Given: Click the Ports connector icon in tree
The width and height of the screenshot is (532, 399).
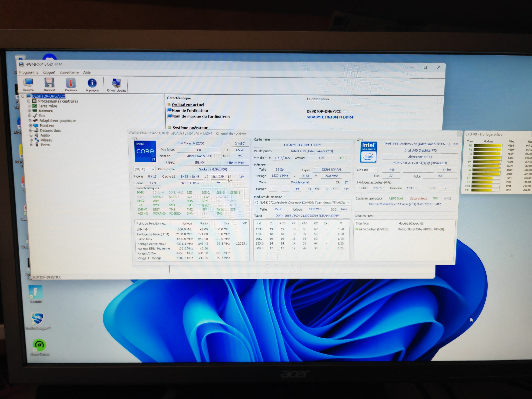Looking at the screenshot, I should point(37,145).
